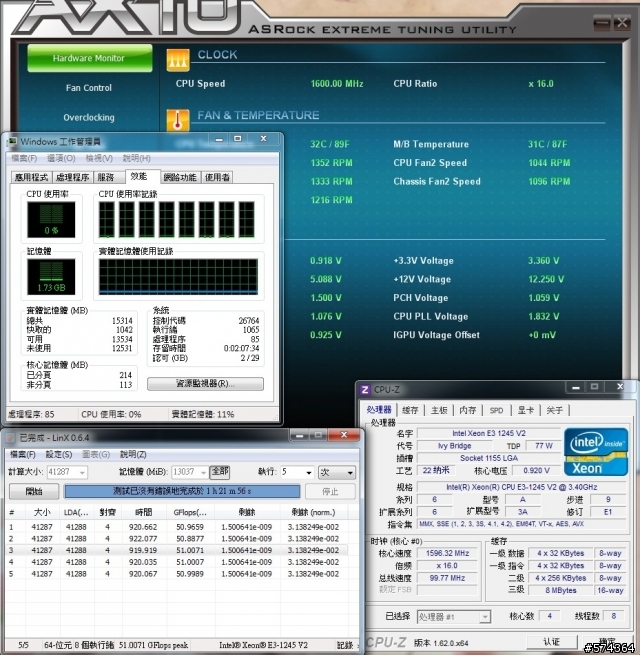
Task: Switch to 主板 tab in CPU-Z
Action: tap(439, 410)
